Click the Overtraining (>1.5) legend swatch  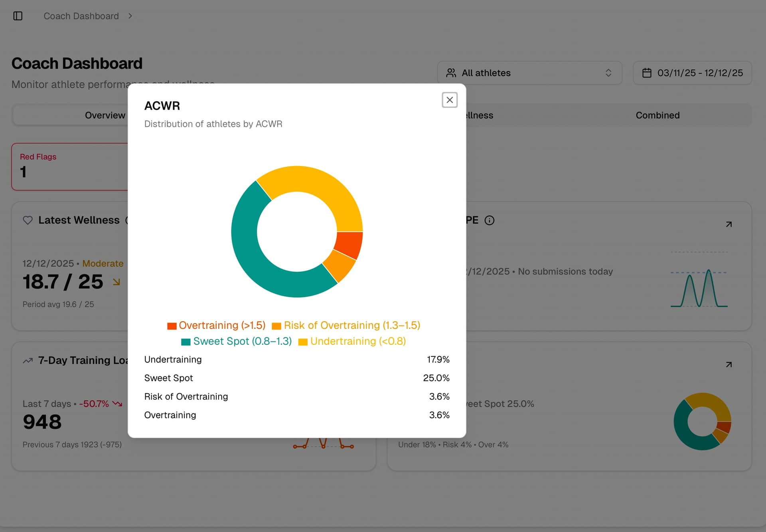point(172,326)
